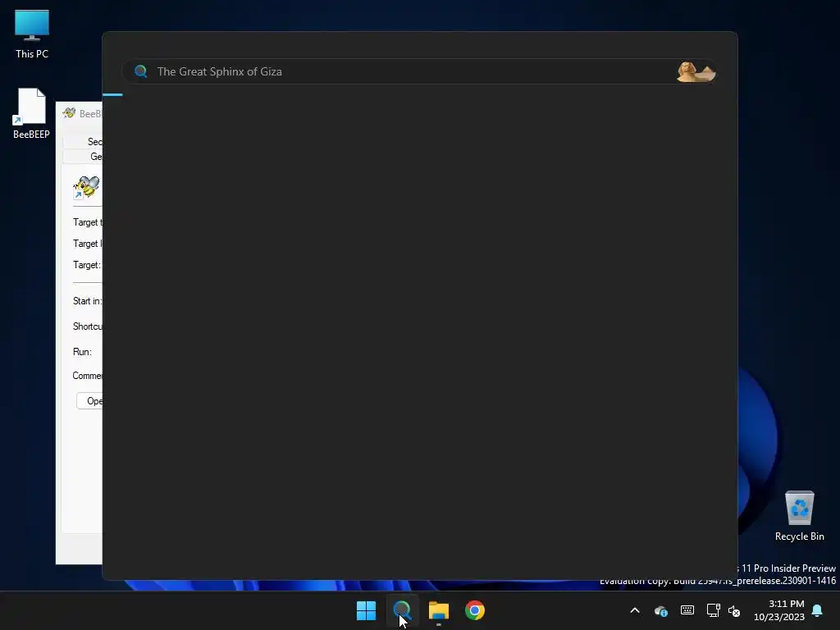Launch Google Chrome from taskbar
840x630 pixels.
(475, 610)
